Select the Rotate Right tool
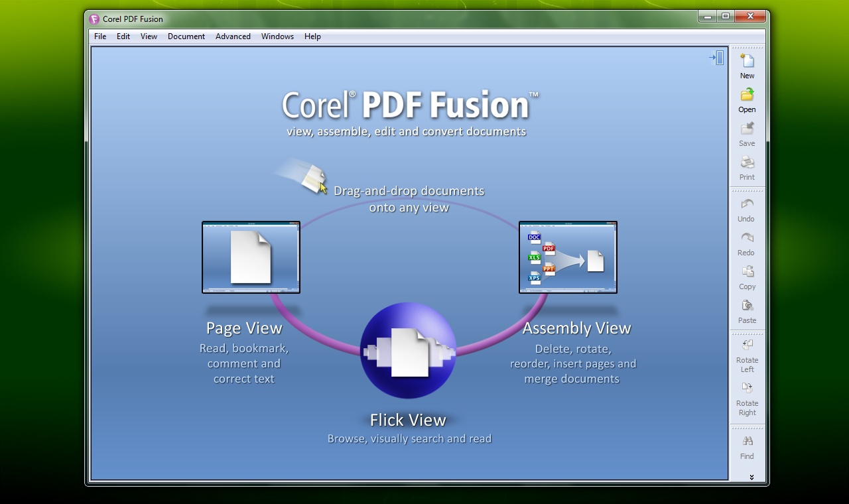The width and height of the screenshot is (849, 504). (747, 389)
